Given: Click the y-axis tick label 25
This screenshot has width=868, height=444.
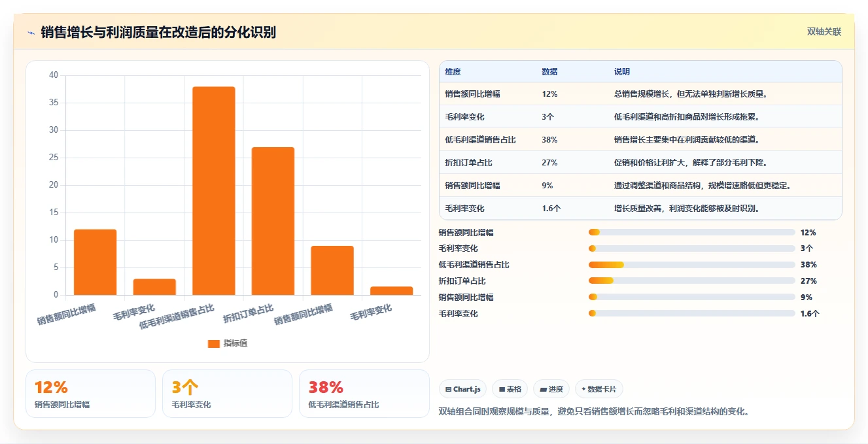Looking at the screenshot, I should pyautogui.click(x=54, y=158).
